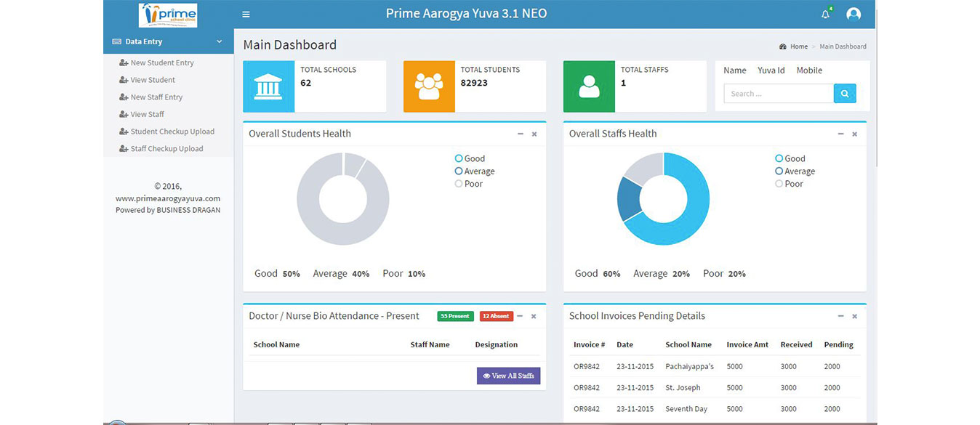Image resolution: width=980 pixels, height=425 pixels.
Task: Click the View All Staffs button
Action: point(508,376)
